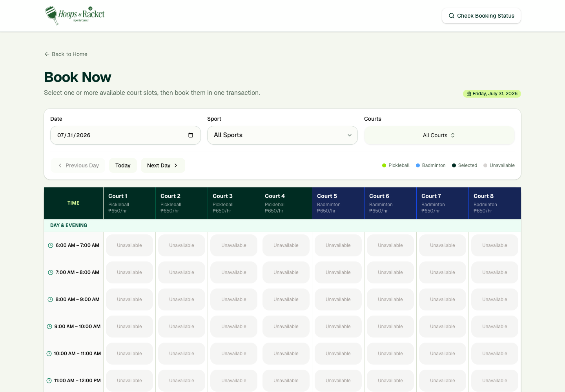Select the Court 7 Badminton column header
Viewport: 565px width, 392px height.
(443, 203)
